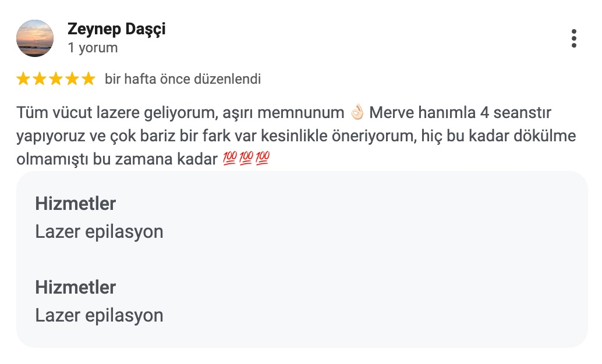The width and height of the screenshot is (602, 364).
Task: Select the fourth rating star
Action: pyautogui.click(x=72, y=79)
